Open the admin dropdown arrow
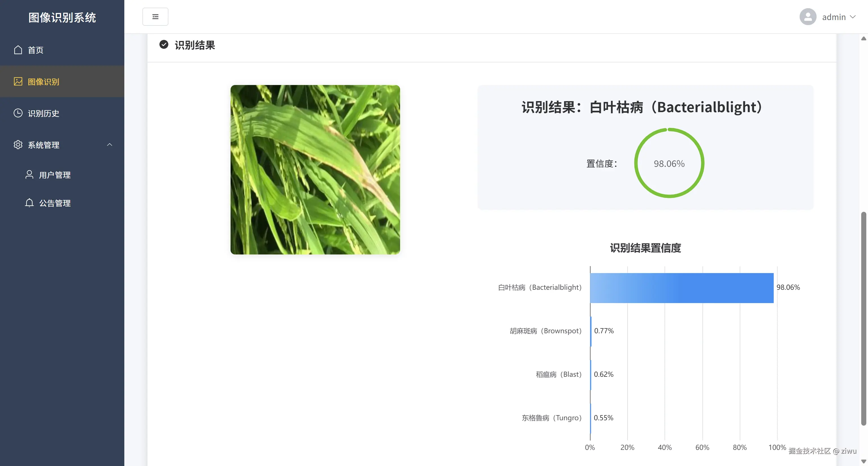 pyautogui.click(x=853, y=17)
